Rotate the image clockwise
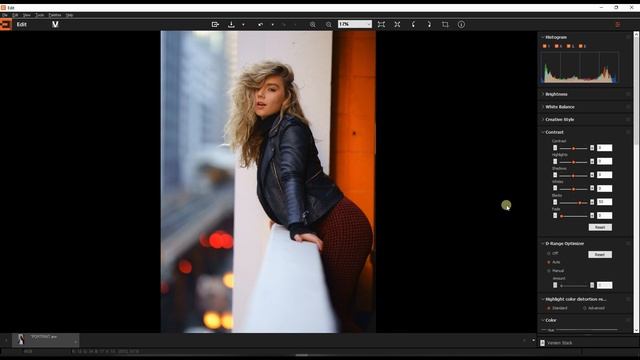The image size is (640, 360). tap(429, 24)
